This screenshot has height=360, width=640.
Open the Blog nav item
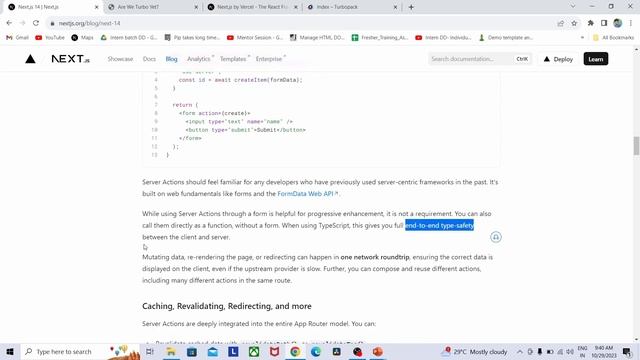tap(171, 59)
